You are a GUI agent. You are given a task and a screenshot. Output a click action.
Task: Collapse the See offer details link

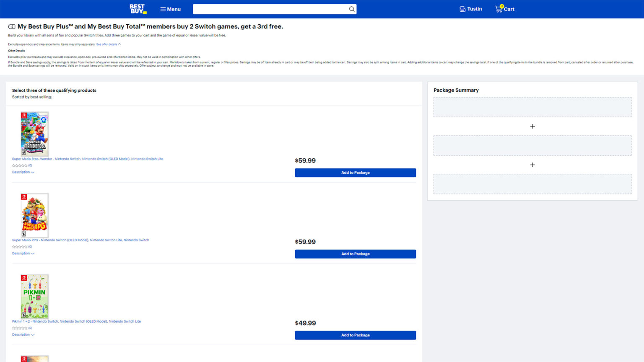point(108,44)
